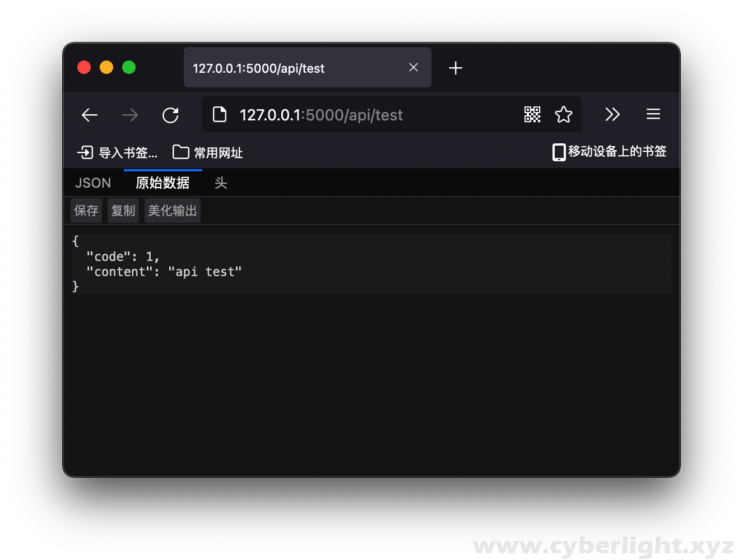The image size is (743, 560).
Task: Close the 127.0.0.1:5000/api/test tab
Action: pyautogui.click(x=414, y=67)
